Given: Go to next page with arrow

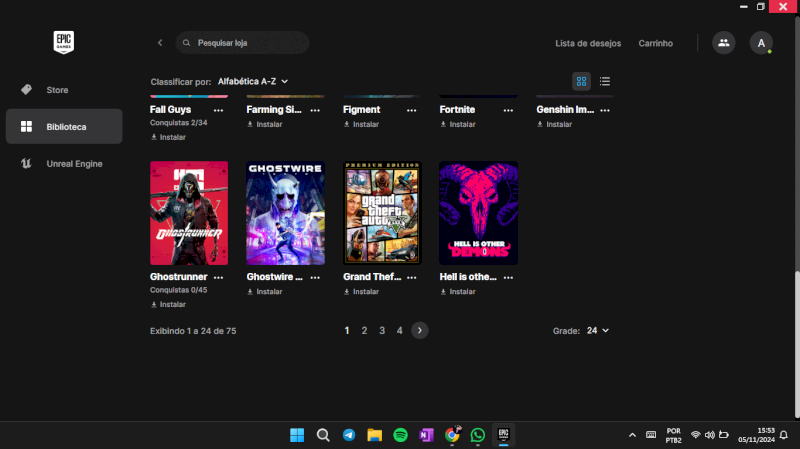Looking at the screenshot, I should (420, 330).
